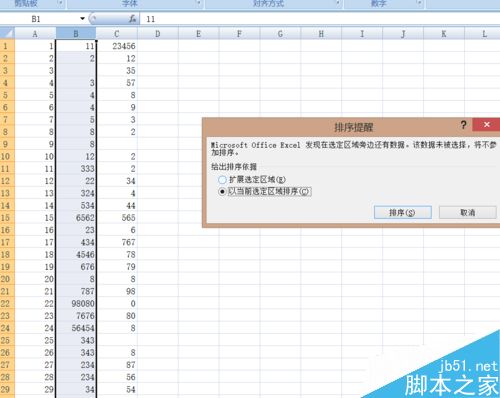Click cell C14 containing 44
500x398 pixels.
[117, 205]
